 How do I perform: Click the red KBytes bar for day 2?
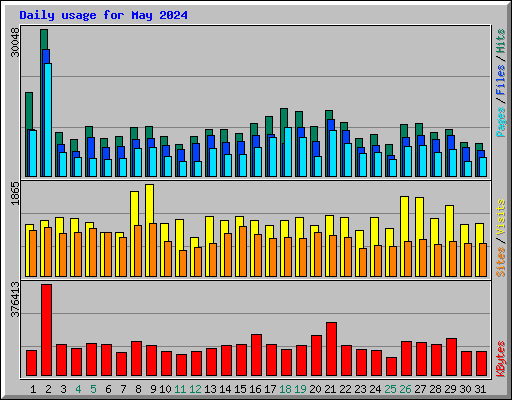coord(46,330)
